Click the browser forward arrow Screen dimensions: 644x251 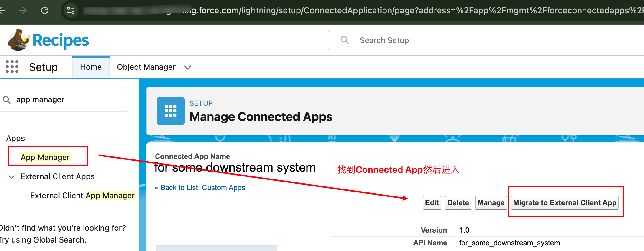(x=23, y=10)
